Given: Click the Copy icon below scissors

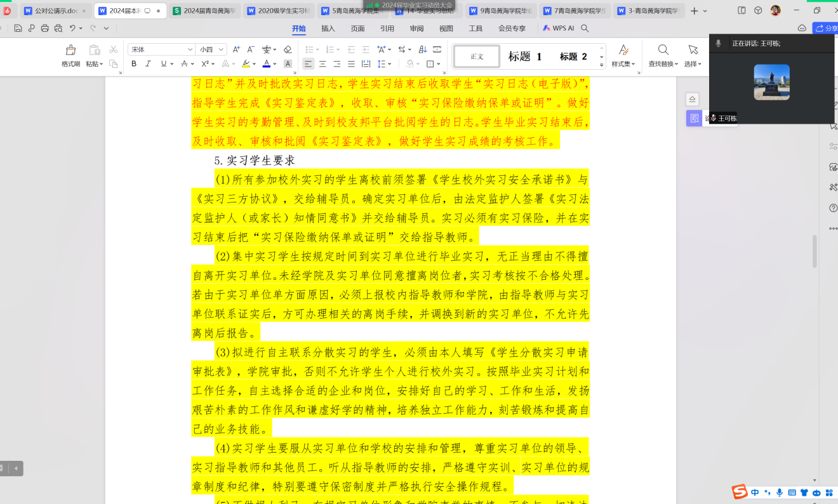Looking at the screenshot, I should point(114,63).
